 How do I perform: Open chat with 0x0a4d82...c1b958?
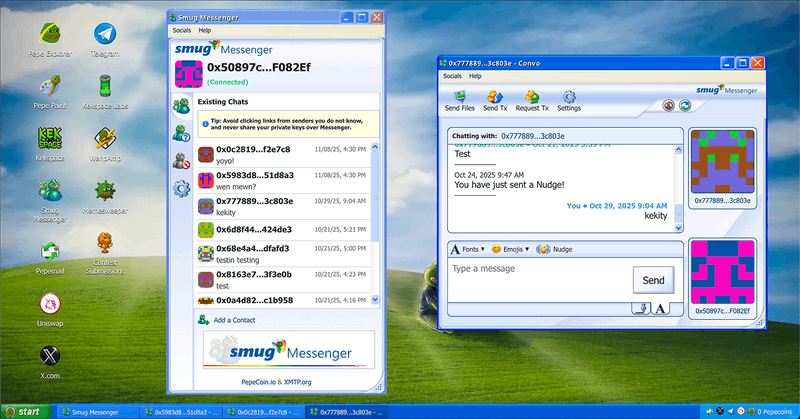coord(283,300)
